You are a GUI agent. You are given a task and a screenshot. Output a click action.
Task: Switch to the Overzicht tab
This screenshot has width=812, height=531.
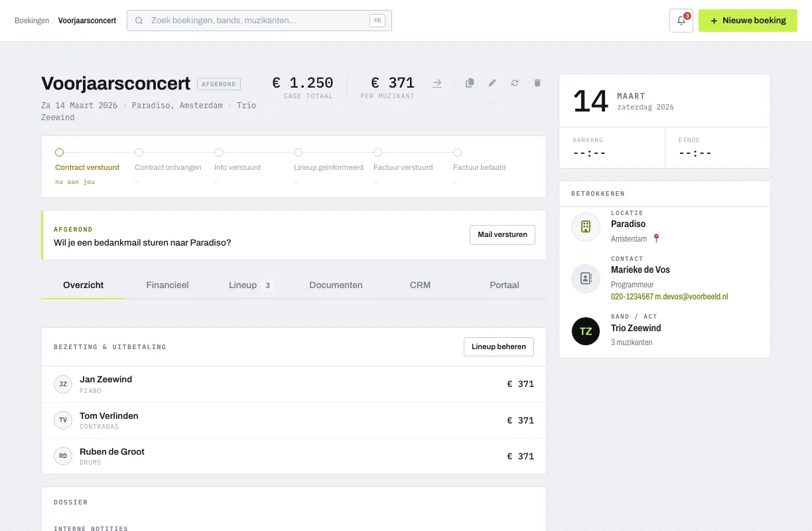click(84, 285)
